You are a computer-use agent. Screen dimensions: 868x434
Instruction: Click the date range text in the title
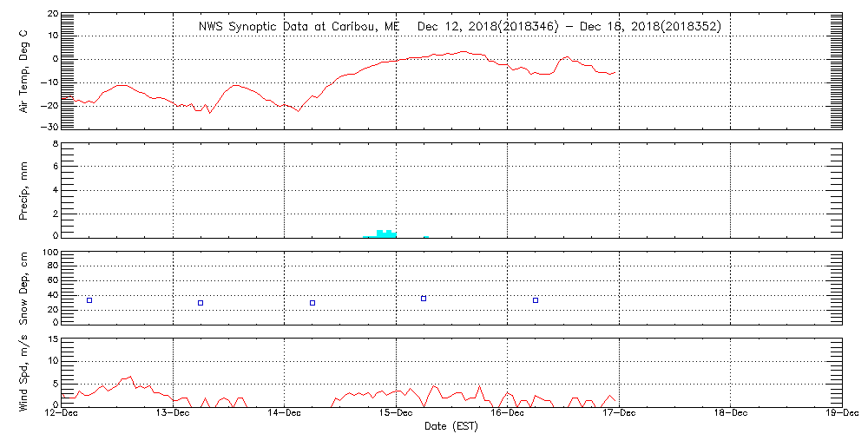[x=569, y=27]
